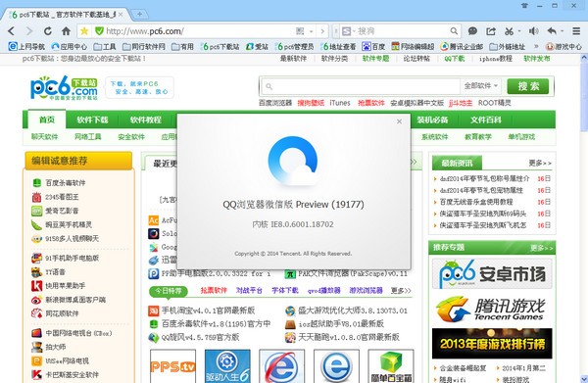Open the browser home page

tap(66, 31)
